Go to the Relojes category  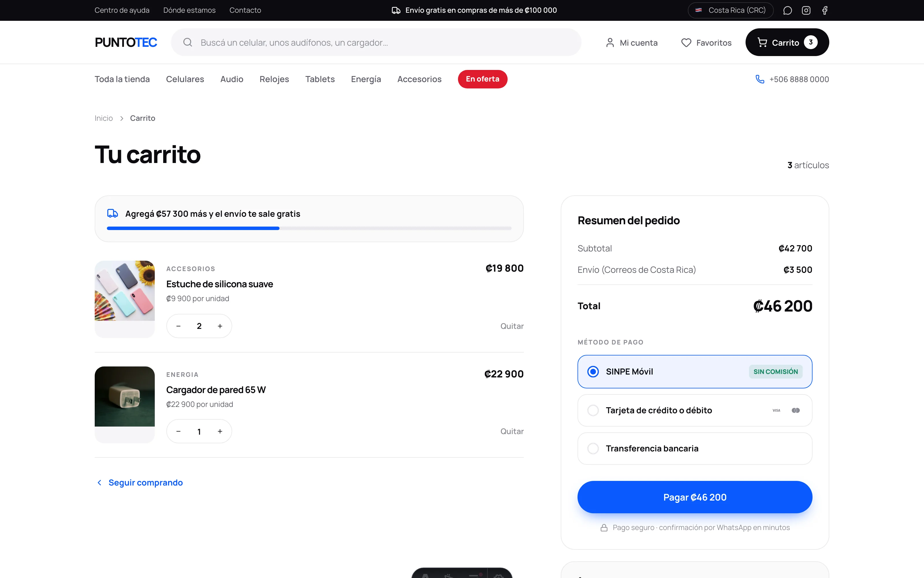click(x=274, y=79)
